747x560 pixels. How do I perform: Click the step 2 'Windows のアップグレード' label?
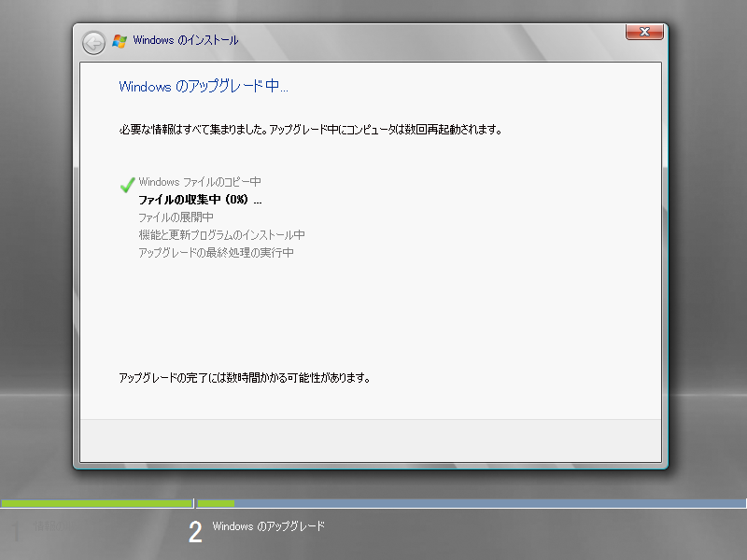[x=269, y=526]
